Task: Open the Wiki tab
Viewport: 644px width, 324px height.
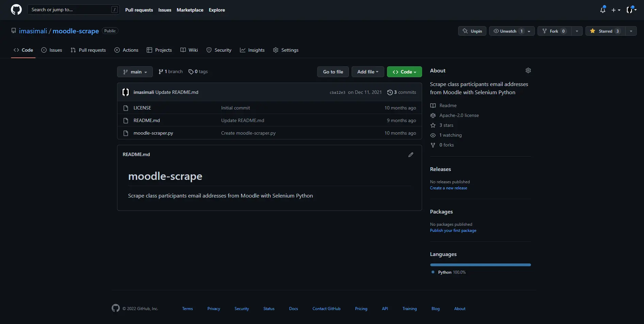Action: (189, 50)
